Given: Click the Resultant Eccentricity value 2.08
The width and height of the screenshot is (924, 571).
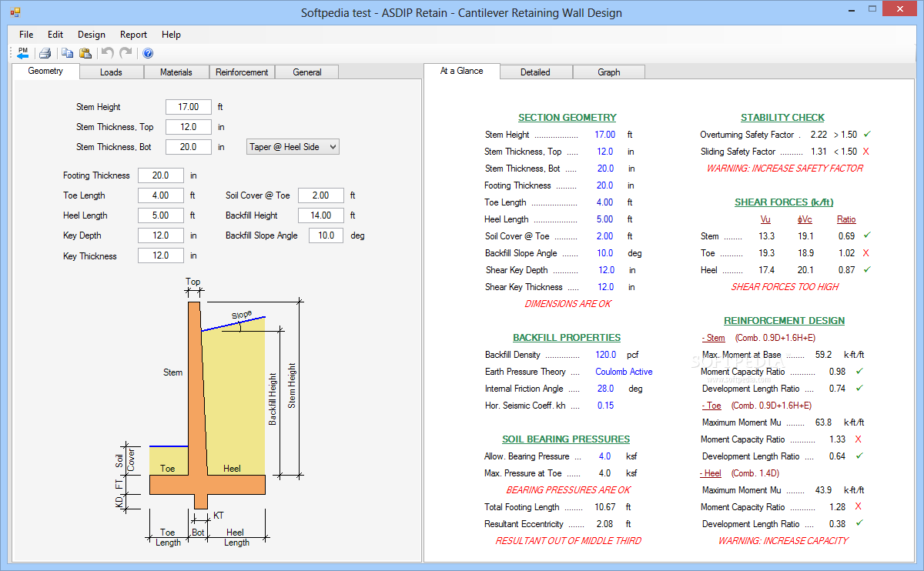Looking at the screenshot, I should (x=605, y=524).
